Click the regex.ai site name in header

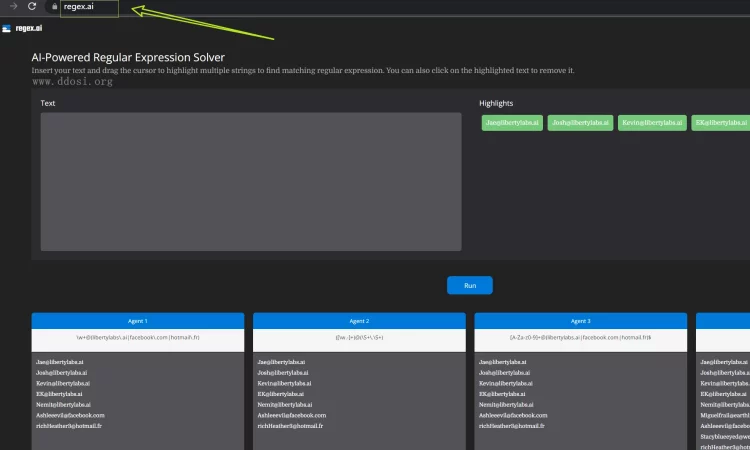point(29,28)
